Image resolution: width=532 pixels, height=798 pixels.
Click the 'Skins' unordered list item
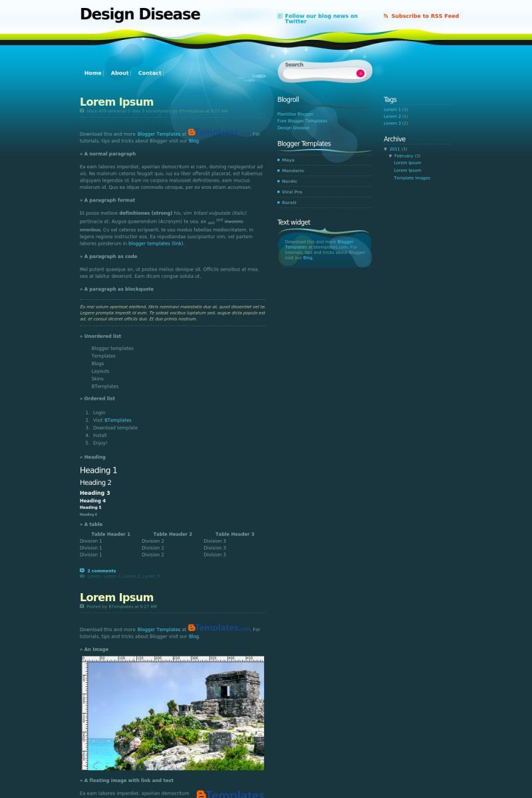[x=98, y=378]
